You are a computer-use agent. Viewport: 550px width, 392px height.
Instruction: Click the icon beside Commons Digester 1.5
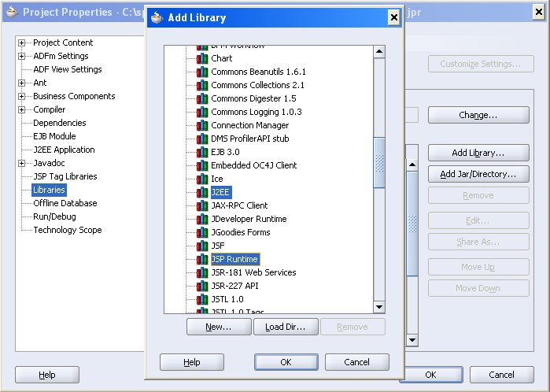(x=202, y=98)
